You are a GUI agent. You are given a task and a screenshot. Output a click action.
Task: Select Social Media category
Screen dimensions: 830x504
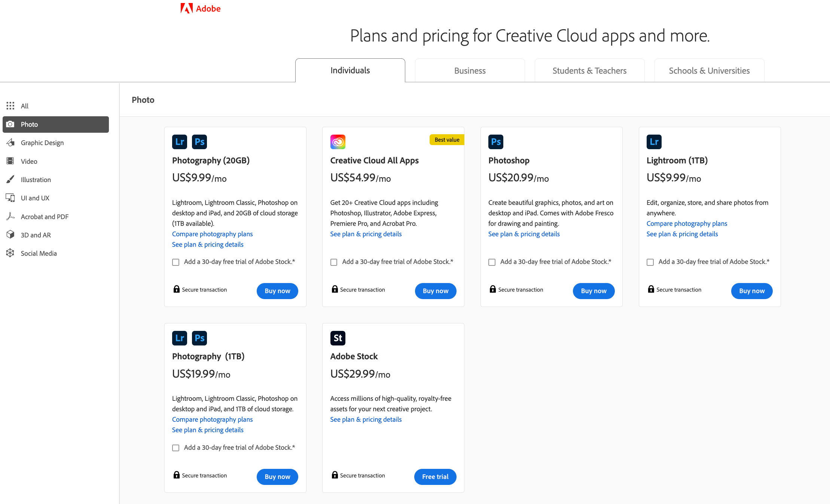56,253
